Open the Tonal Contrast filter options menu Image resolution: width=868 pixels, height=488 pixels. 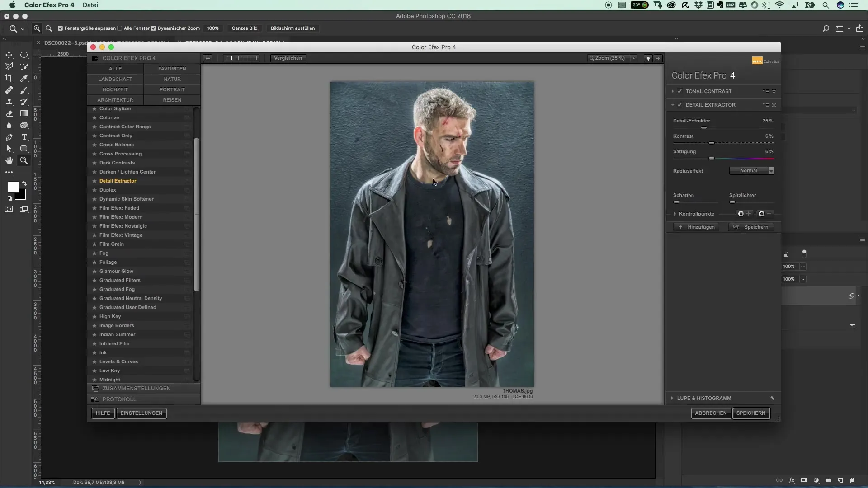tap(766, 91)
